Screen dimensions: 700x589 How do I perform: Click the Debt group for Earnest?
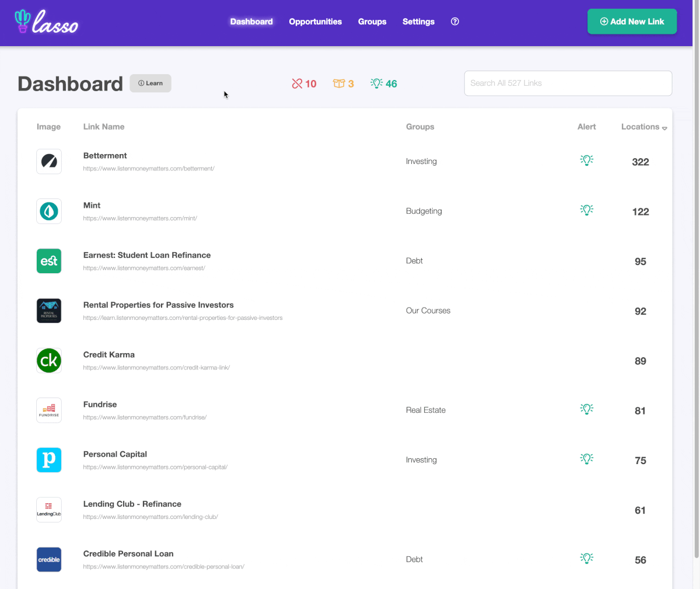[414, 261]
